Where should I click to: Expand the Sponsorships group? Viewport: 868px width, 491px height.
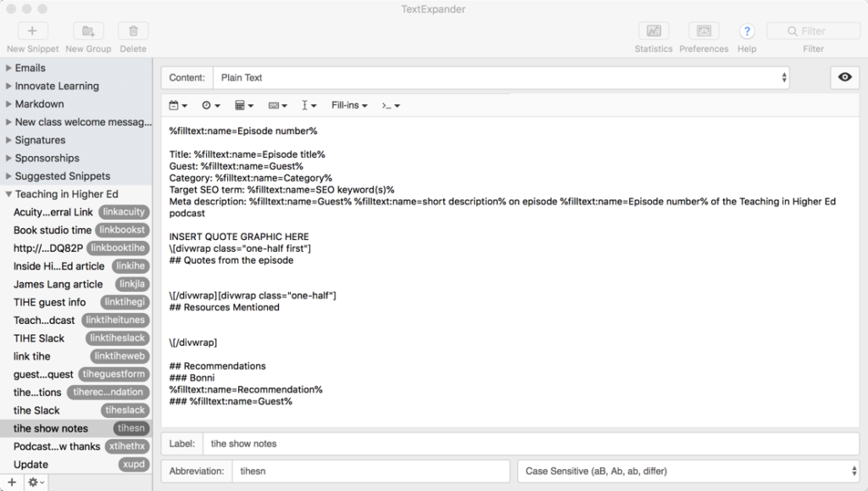[x=8, y=158]
